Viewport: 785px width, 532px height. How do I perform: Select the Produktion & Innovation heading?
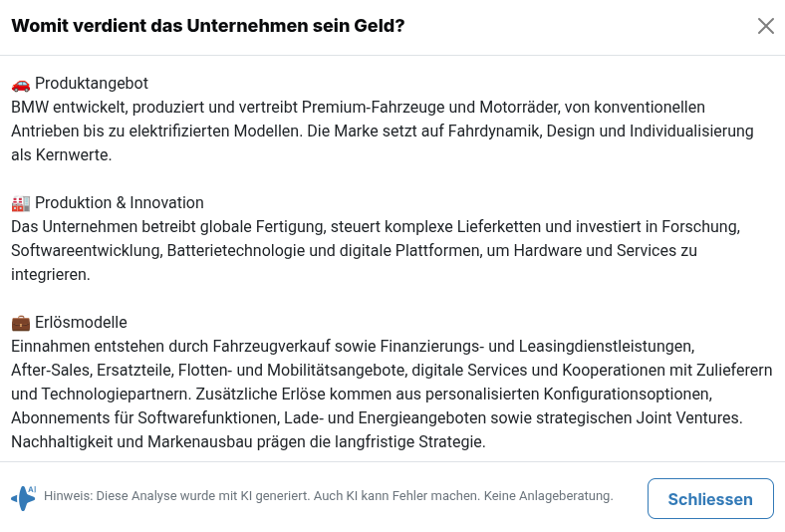(120, 203)
